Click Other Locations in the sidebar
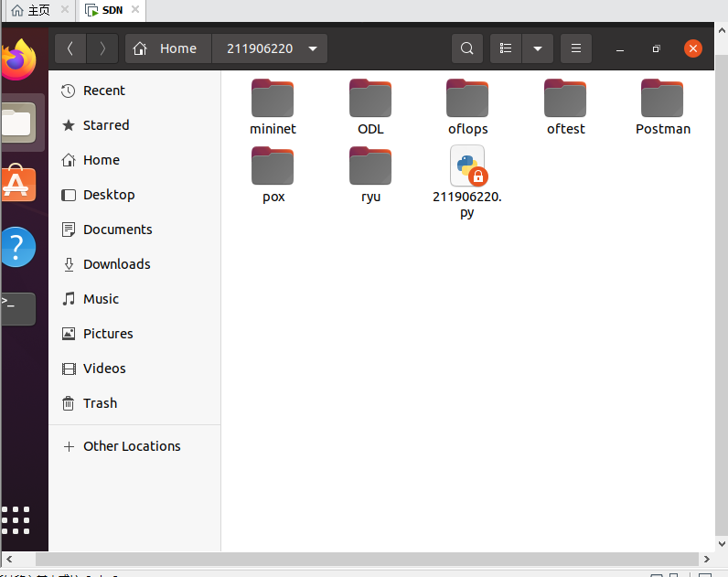Screen dimensions: 728x577 pos(134,446)
